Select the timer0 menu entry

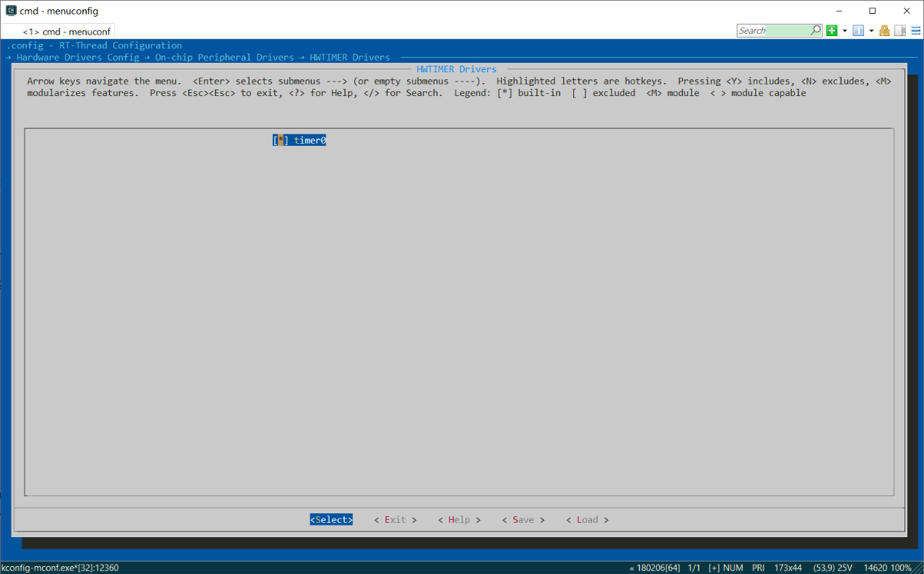tap(300, 141)
